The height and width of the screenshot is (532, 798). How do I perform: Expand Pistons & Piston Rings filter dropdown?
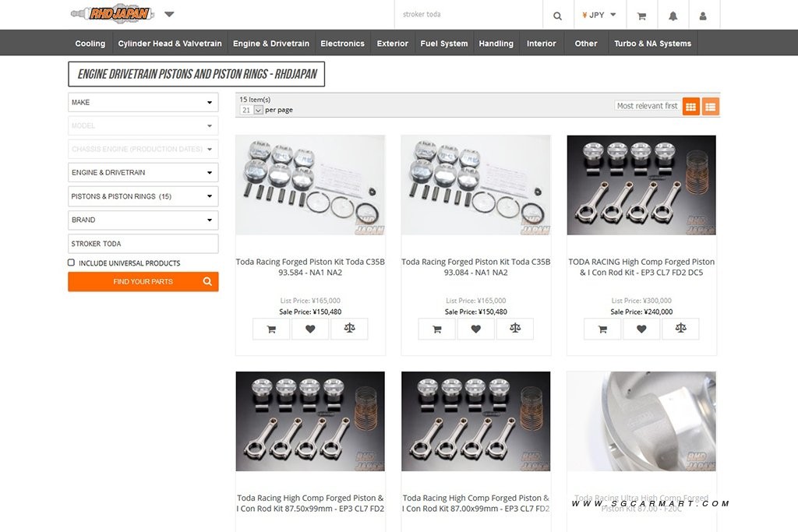[143, 196]
